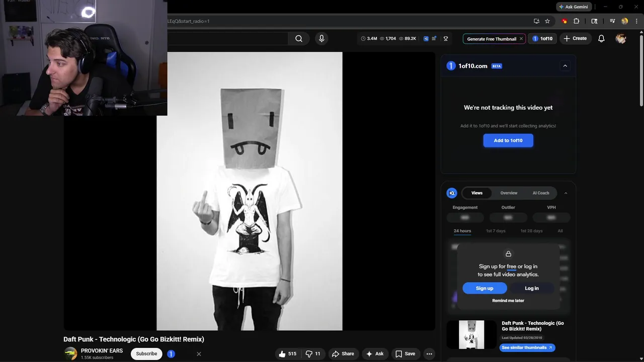
Task: Open PROVOKIN' EARS channel avatar
Action: [70, 353]
